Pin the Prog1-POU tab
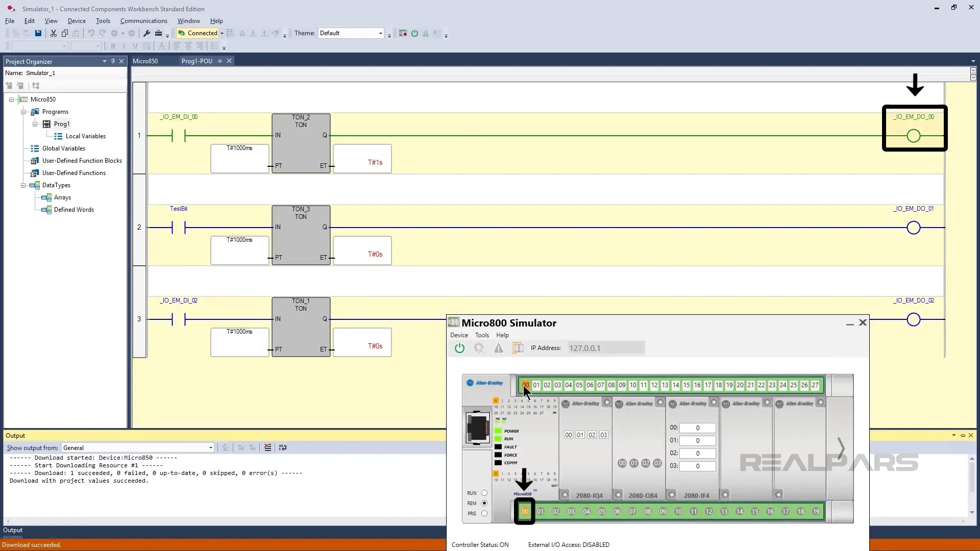The image size is (980, 551). 220,61
